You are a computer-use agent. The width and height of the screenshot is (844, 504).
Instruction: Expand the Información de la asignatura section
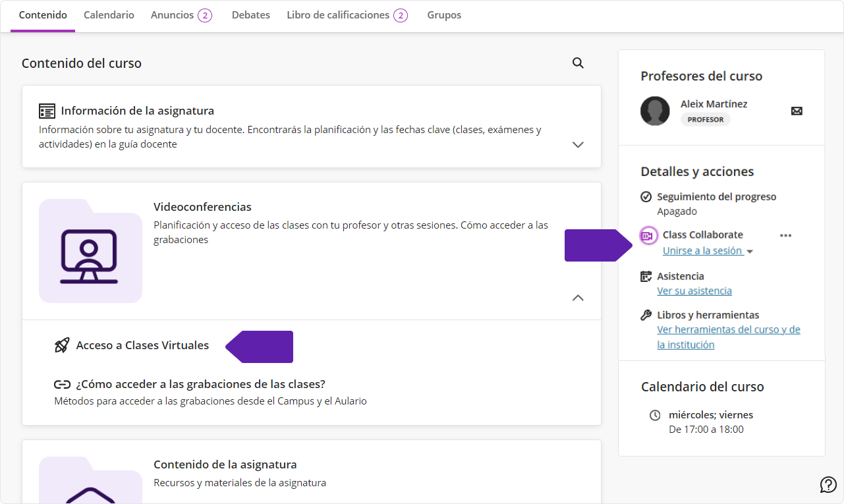click(578, 144)
